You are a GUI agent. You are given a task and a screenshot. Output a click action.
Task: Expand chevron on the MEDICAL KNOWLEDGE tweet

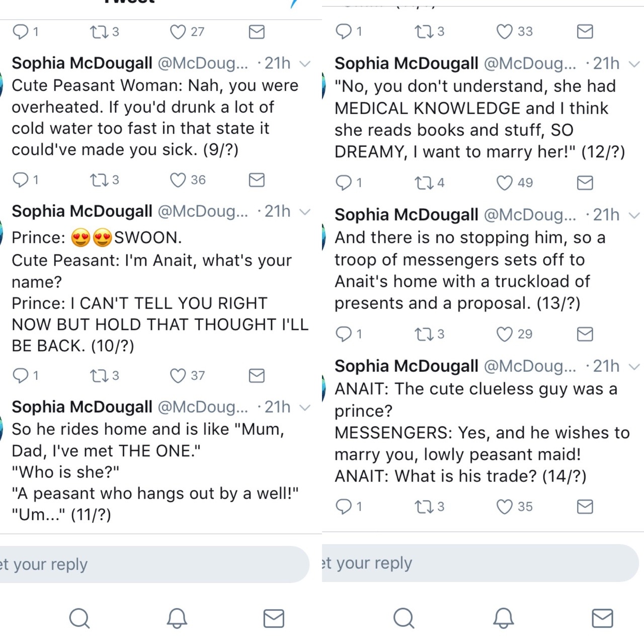point(634,64)
